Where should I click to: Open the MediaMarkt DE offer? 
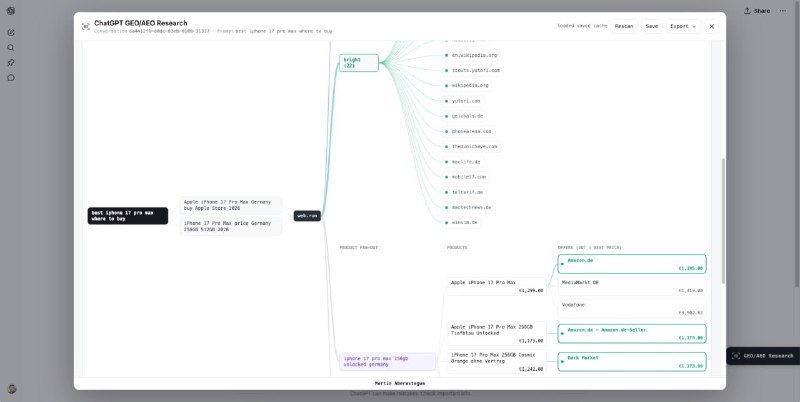632,286
